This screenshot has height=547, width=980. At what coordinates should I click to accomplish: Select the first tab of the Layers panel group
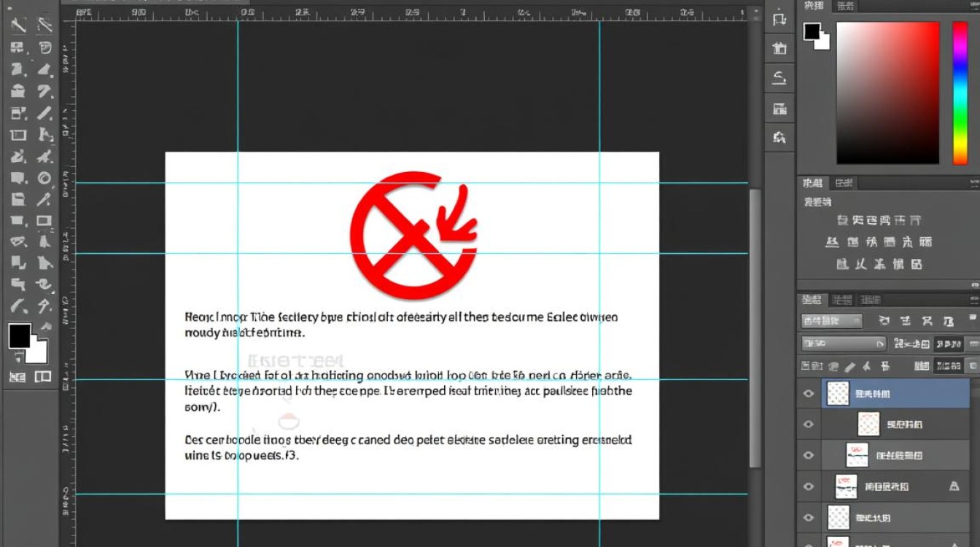(812, 299)
